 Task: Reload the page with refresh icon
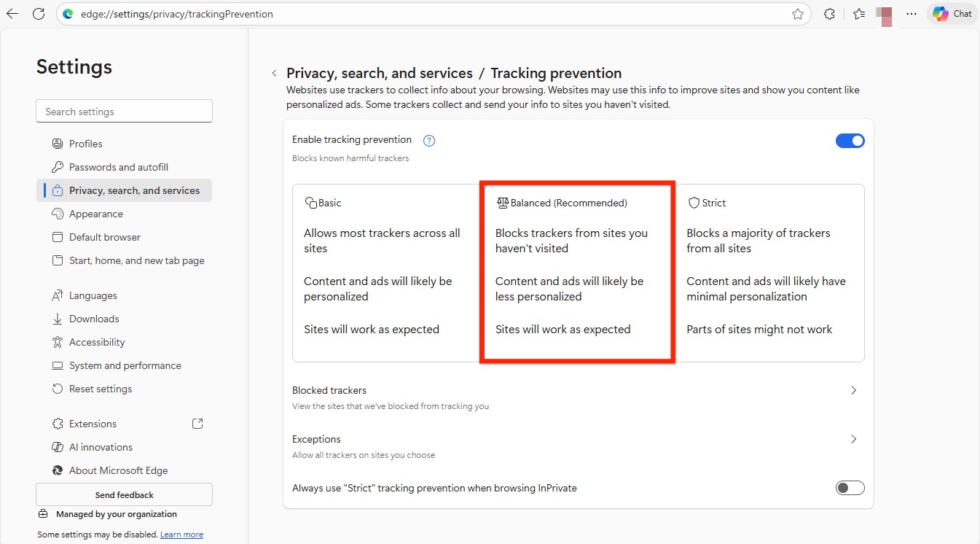click(x=39, y=14)
